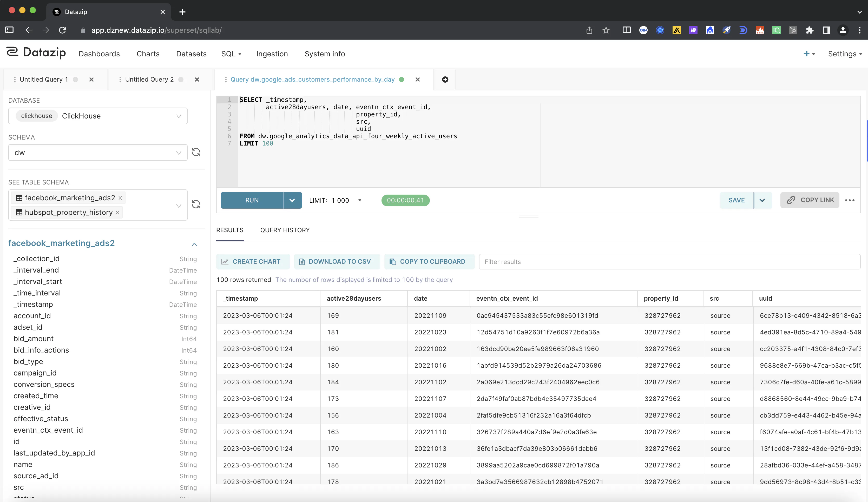
Task: Click the schema refresh icon next to dw
Action: (x=196, y=152)
